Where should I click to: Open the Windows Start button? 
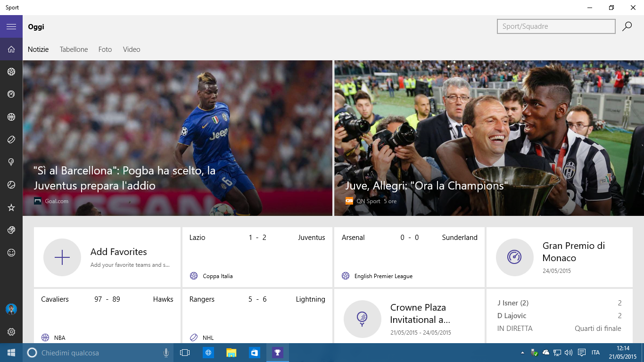(11, 353)
